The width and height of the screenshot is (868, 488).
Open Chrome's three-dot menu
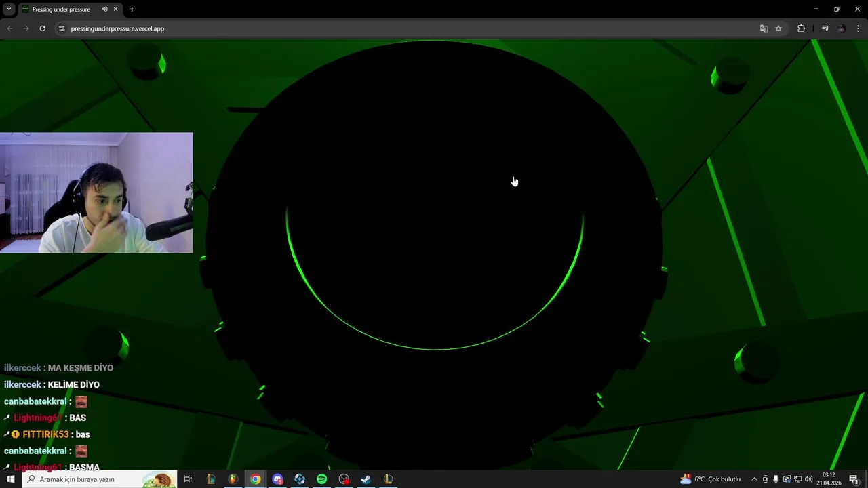pos(859,28)
